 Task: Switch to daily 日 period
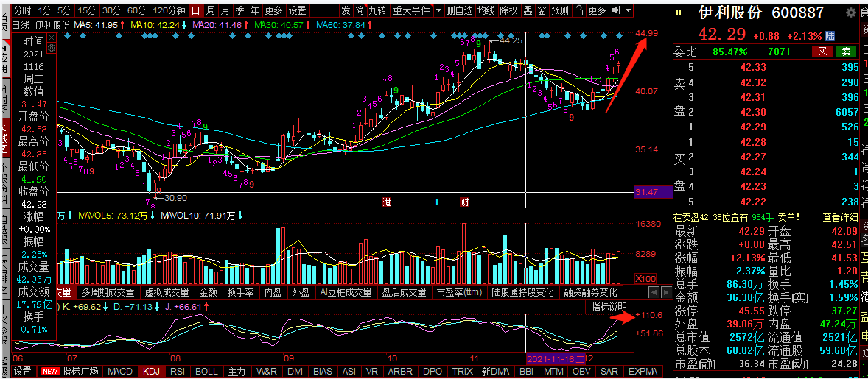click(196, 10)
